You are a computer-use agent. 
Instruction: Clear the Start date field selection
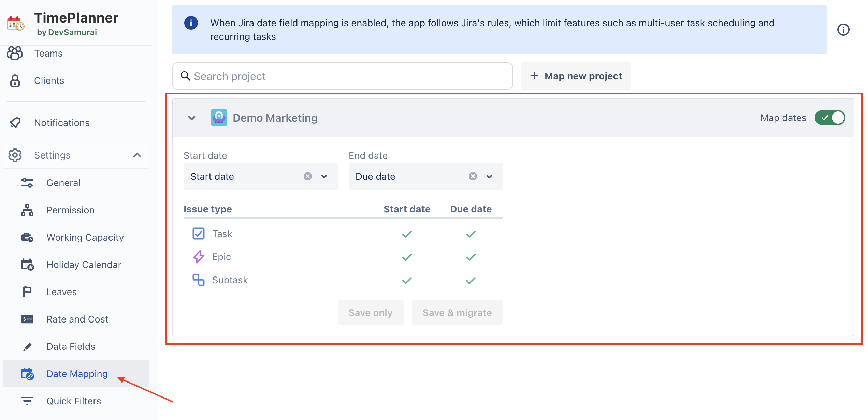pyautogui.click(x=308, y=176)
